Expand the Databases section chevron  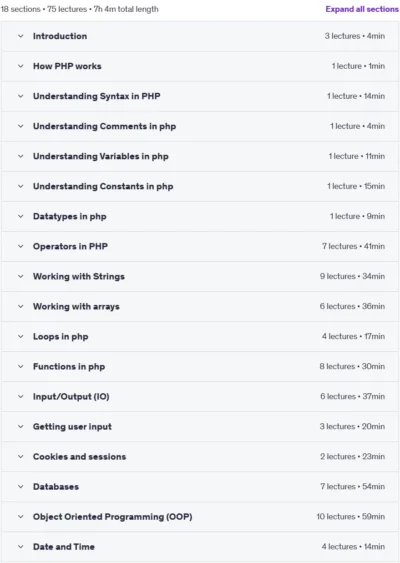21,487
